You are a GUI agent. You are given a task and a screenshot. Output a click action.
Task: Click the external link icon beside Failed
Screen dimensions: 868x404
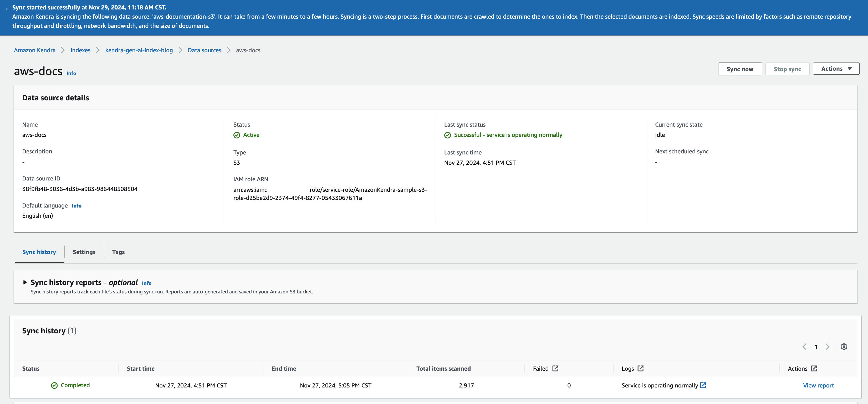click(x=555, y=368)
